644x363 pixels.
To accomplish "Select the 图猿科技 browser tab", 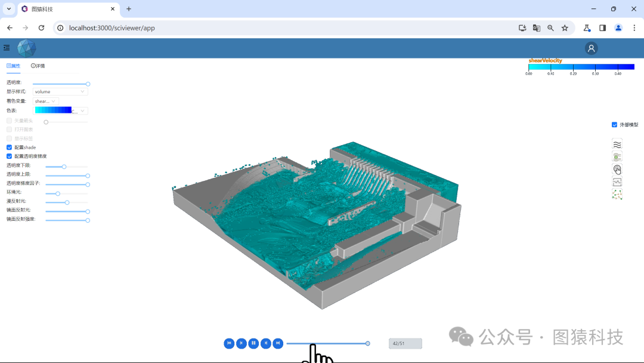I will [x=68, y=9].
